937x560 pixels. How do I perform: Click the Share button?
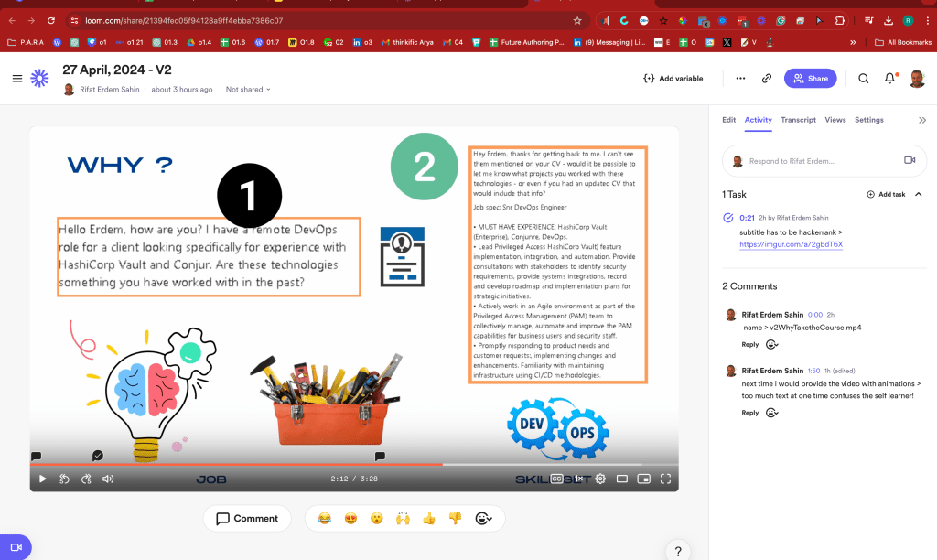pyautogui.click(x=811, y=79)
